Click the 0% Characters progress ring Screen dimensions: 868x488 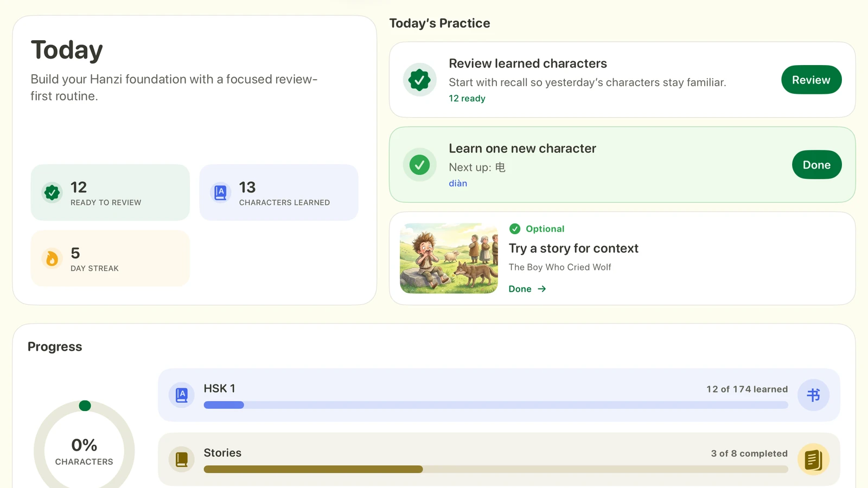point(84,450)
